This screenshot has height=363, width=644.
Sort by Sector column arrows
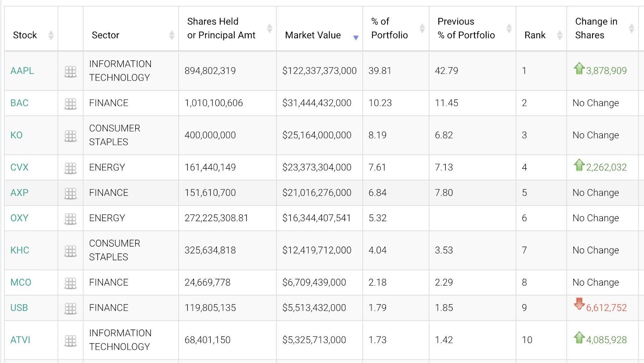coord(171,35)
